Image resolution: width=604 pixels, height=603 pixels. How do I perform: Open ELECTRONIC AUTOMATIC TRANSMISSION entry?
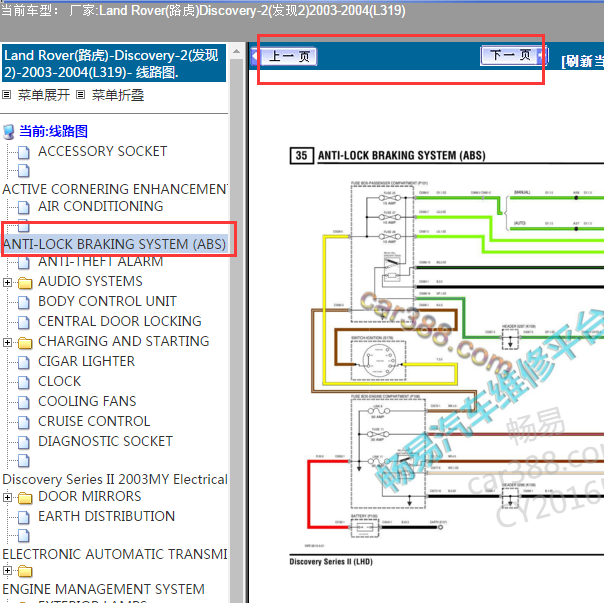point(115,554)
